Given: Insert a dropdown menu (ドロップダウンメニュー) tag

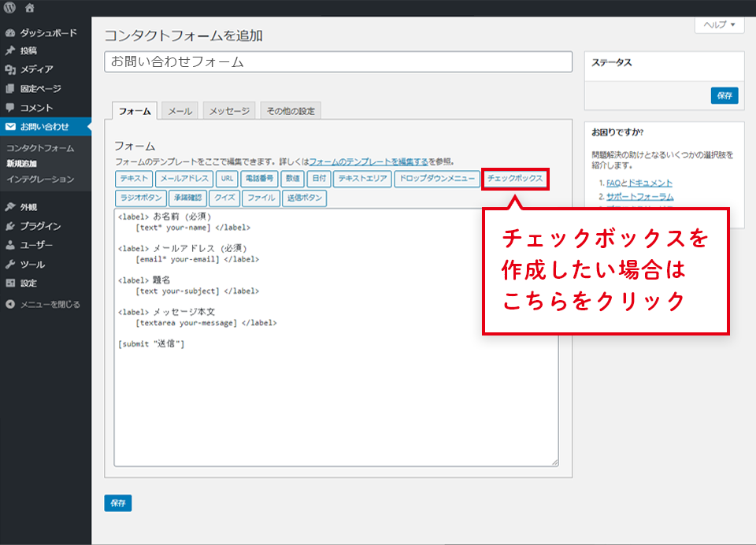Looking at the screenshot, I should pyautogui.click(x=437, y=179).
